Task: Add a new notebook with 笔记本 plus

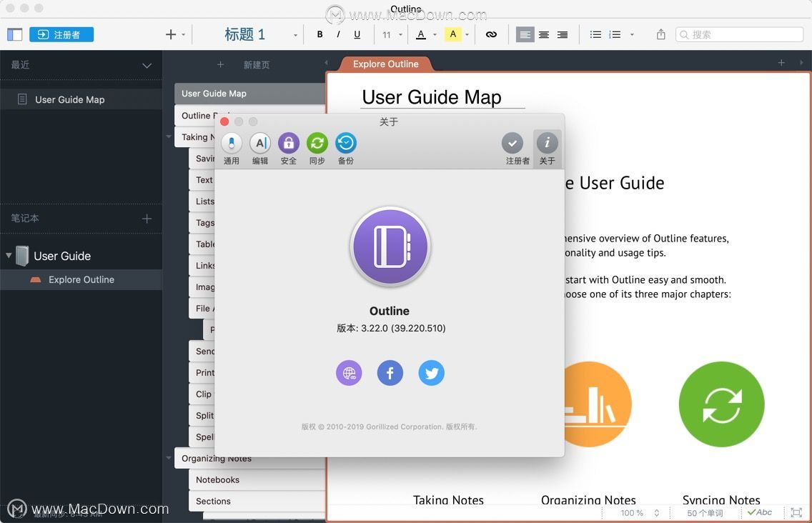Action: pyautogui.click(x=147, y=219)
